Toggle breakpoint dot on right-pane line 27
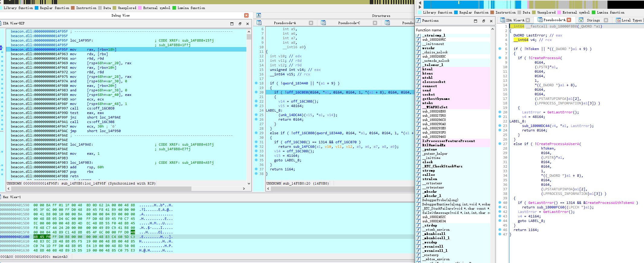This screenshot has height=263, width=644. [x=500, y=144]
